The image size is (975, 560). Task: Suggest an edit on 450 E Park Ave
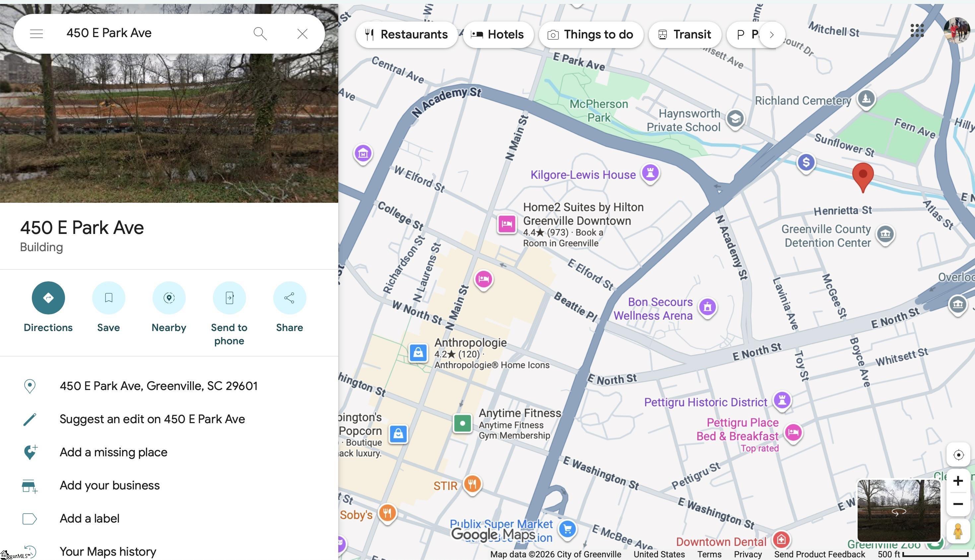pyautogui.click(x=152, y=419)
